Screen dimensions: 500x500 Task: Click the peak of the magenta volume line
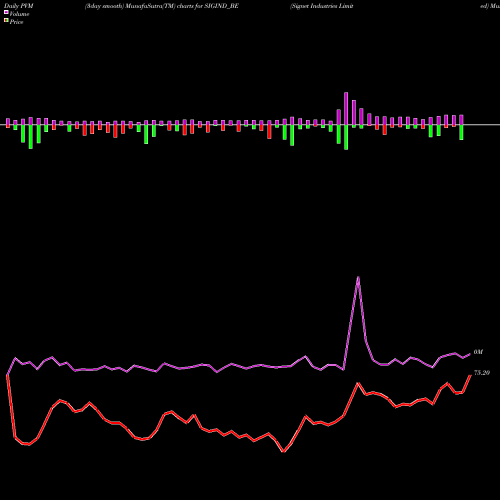pos(358,277)
